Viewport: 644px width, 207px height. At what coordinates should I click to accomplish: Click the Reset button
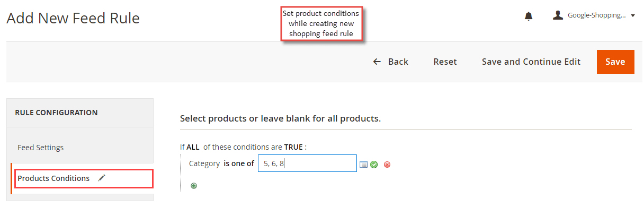[445, 62]
